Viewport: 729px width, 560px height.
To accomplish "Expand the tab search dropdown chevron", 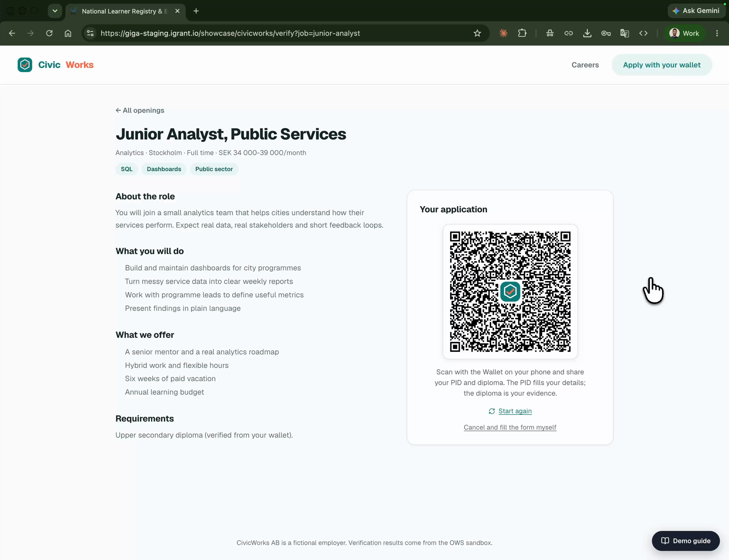I will click(x=55, y=11).
